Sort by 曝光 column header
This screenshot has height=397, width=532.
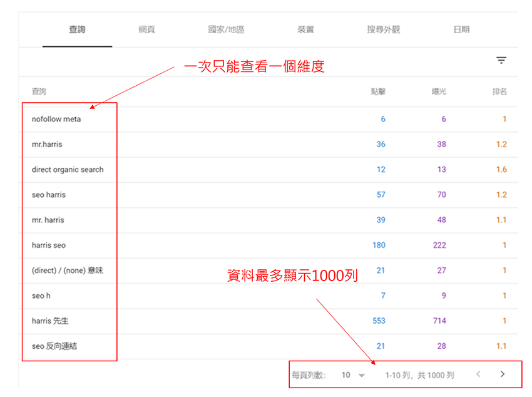click(439, 91)
